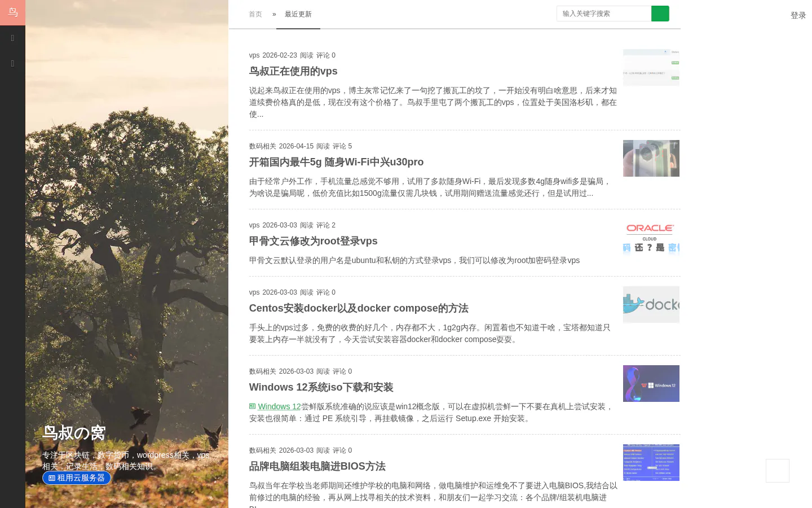The height and width of the screenshot is (508, 812).
Task: Click the Windows 12 inline green link
Action: [x=280, y=406]
